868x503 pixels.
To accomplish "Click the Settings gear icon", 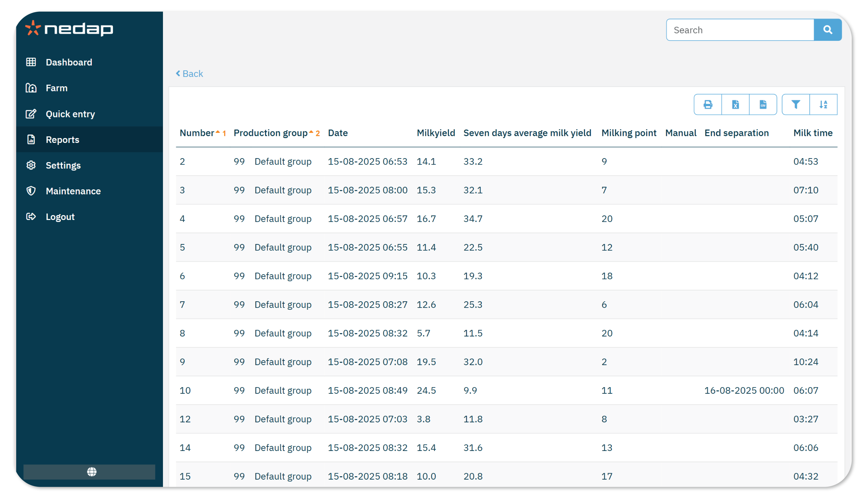I will pos(31,165).
